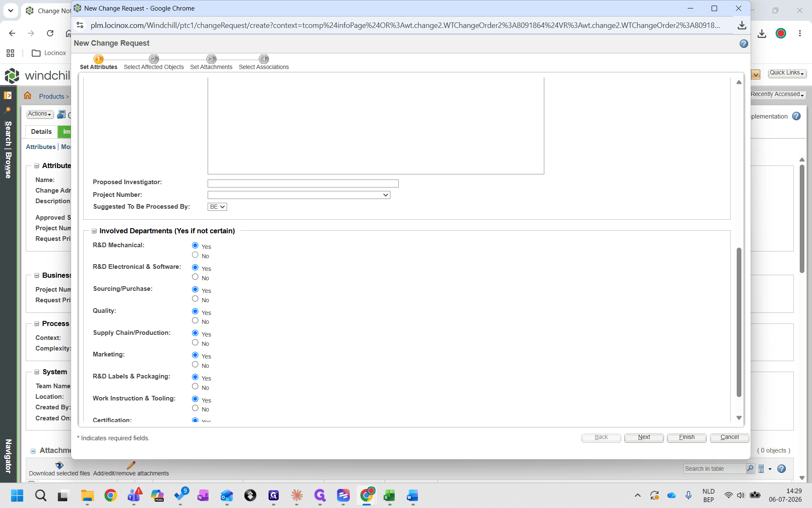Viewport: 812px width, 508px height.
Task: Open File Explorer from taskbar
Action: tap(87, 495)
